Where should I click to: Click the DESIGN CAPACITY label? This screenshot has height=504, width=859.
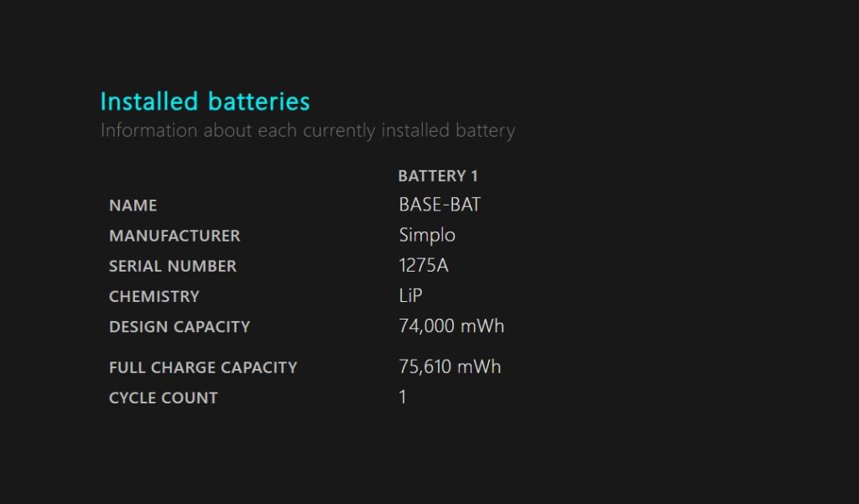tap(180, 327)
